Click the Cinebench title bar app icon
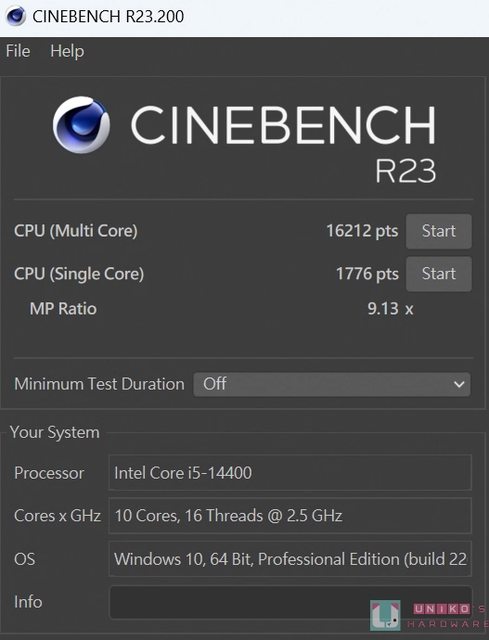489x640 pixels. click(x=16, y=16)
